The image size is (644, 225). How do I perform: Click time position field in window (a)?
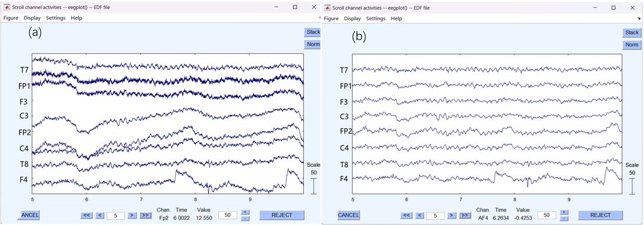point(116,215)
